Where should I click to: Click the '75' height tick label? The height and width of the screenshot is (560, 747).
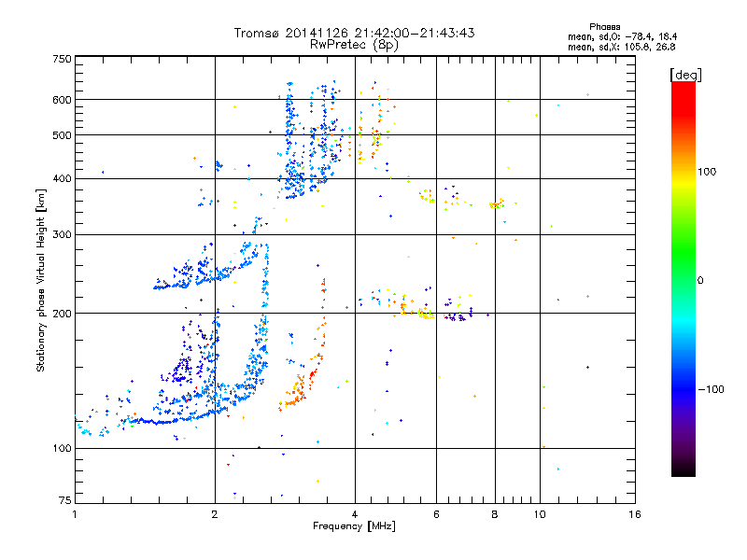pyautogui.click(x=65, y=500)
